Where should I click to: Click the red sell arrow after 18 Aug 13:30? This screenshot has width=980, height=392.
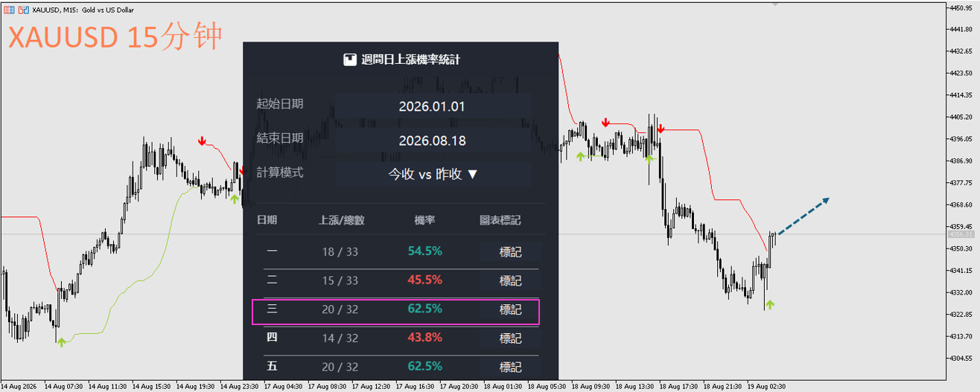(661, 128)
